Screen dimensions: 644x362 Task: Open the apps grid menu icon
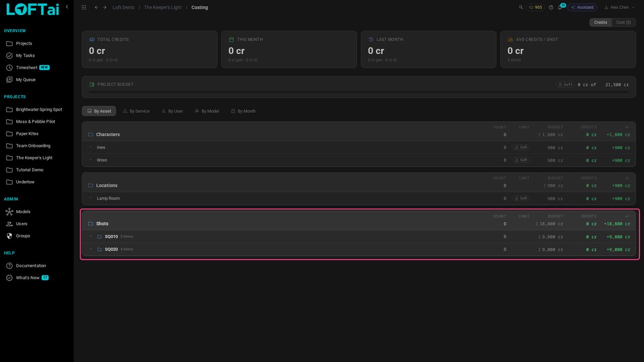click(84, 8)
